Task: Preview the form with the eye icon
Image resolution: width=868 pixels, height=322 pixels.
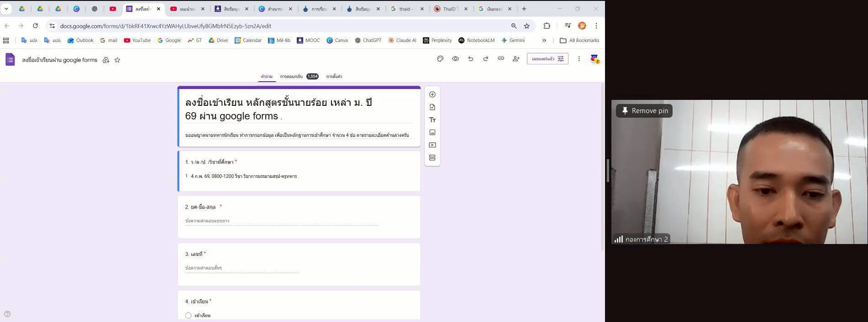Action: (x=455, y=59)
